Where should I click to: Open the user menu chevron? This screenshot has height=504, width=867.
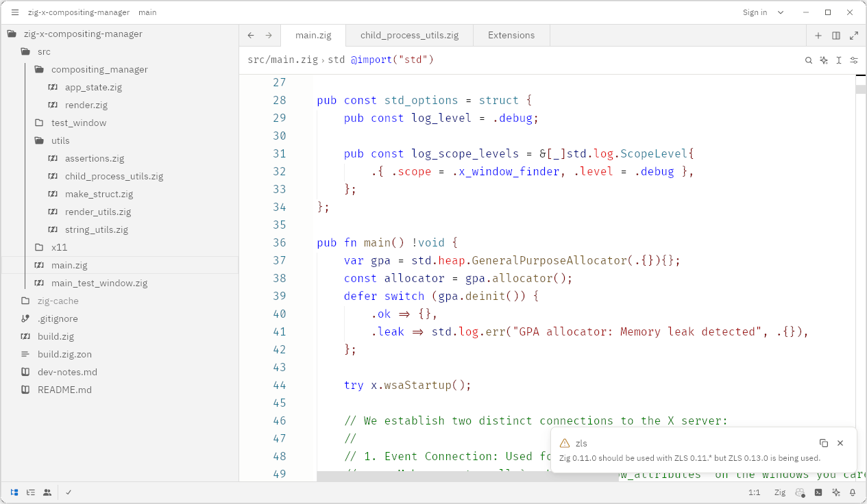pyautogui.click(x=781, y=12)
